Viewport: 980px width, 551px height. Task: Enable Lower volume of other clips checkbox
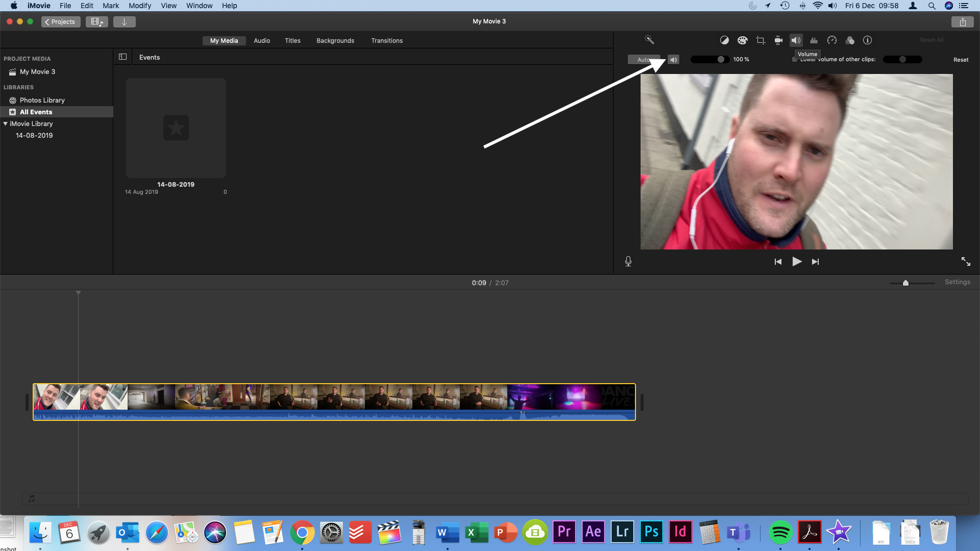pyautogui.click(x=794, y=59)
